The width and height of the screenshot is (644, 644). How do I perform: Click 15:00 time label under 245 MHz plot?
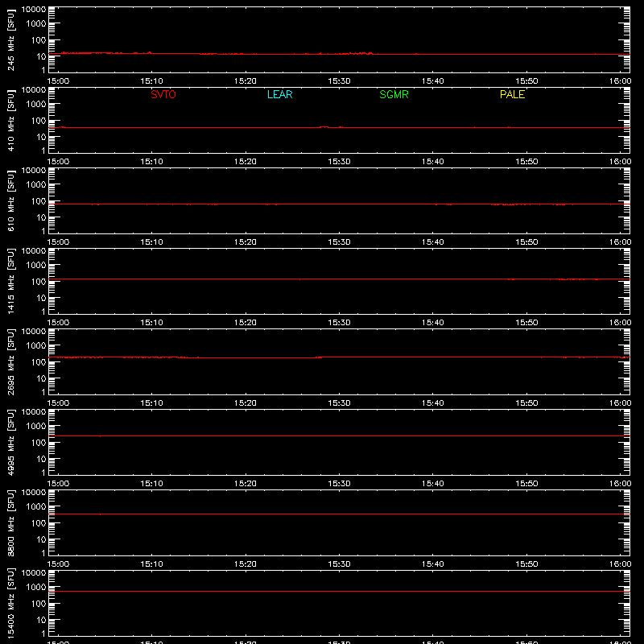[x=58, y=81]
